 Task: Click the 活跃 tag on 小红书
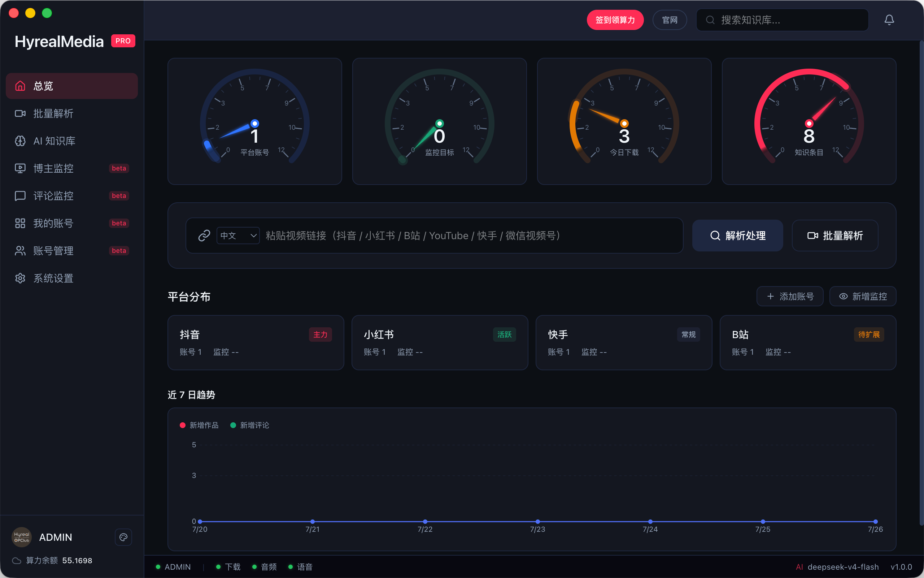(x=504, y=335)
